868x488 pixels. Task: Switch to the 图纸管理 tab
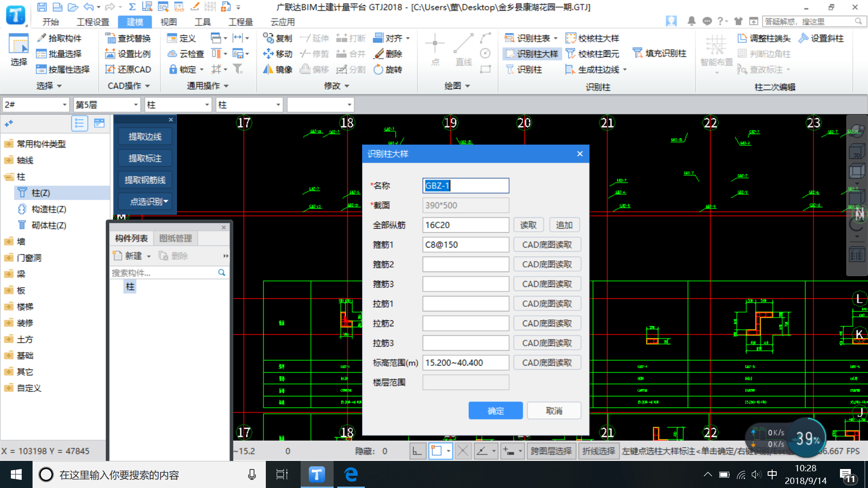coord(176,238)
